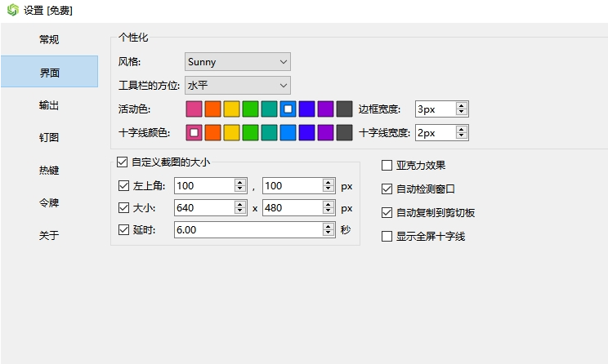This screenshot has width=608, height=364.
Task: Select the orange active color swatch
Action: (212, 109)
